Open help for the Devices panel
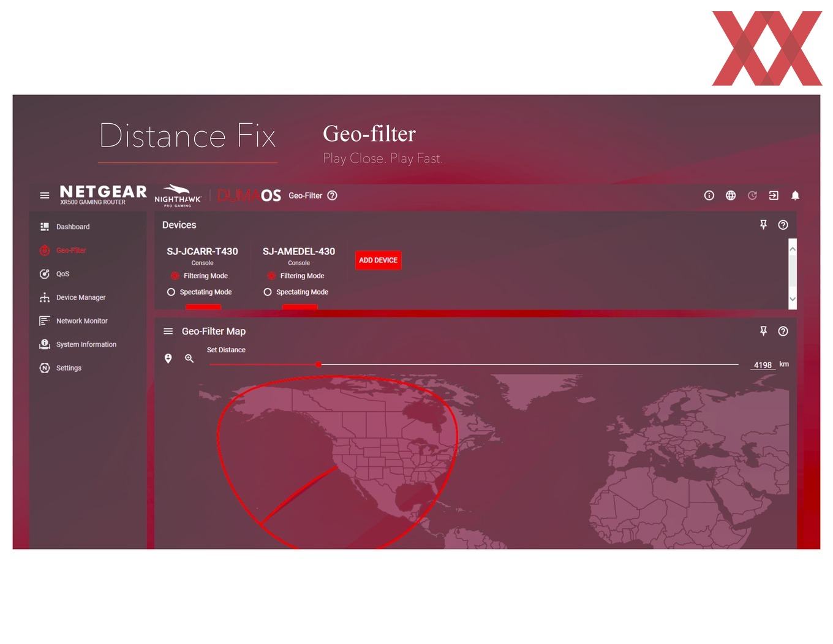 point(783,225)
